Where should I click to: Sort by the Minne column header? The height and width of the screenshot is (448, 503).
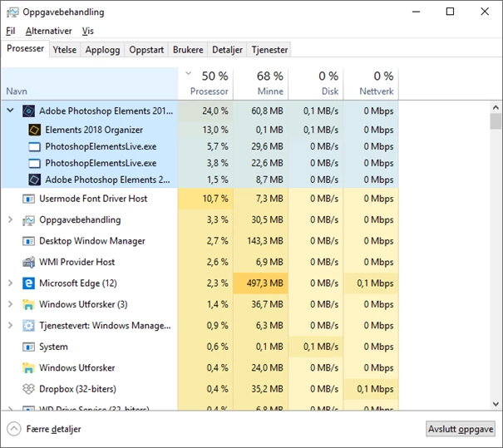click(x=261, y=84)
